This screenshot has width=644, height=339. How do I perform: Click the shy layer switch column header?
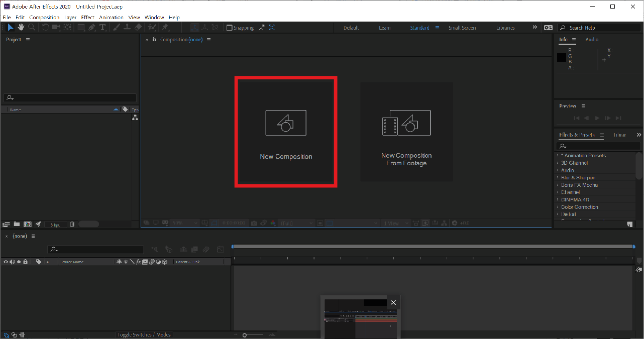pyautogui.click(x=119, y=262)
